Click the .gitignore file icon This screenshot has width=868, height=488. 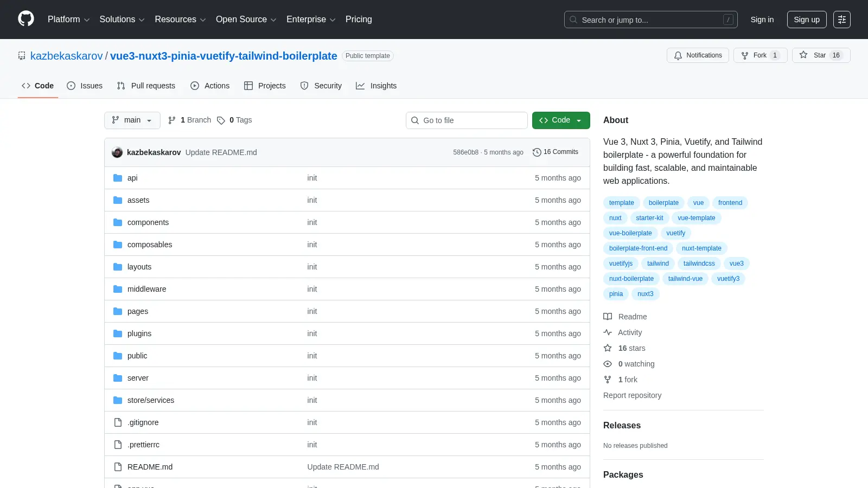click(118, 422)
